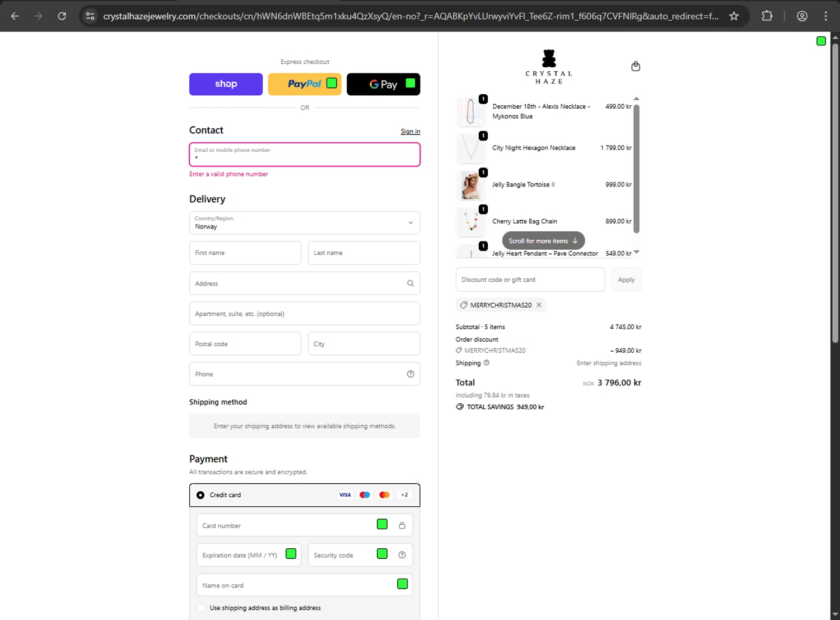Click the First name field
Image resolution: width=840 pixels, height=620 pixels.
coord(245,253)
